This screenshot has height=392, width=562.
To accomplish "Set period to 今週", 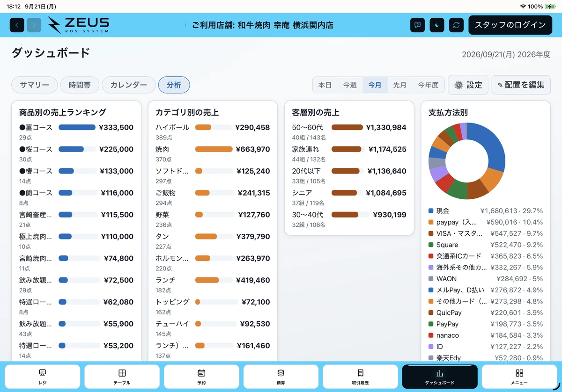I will click(x=350, y=85).
